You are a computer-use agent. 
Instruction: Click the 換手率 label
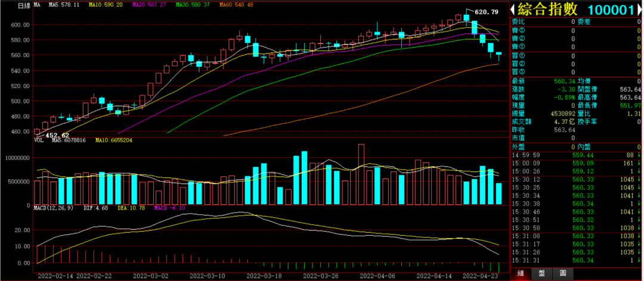(587, 122)
